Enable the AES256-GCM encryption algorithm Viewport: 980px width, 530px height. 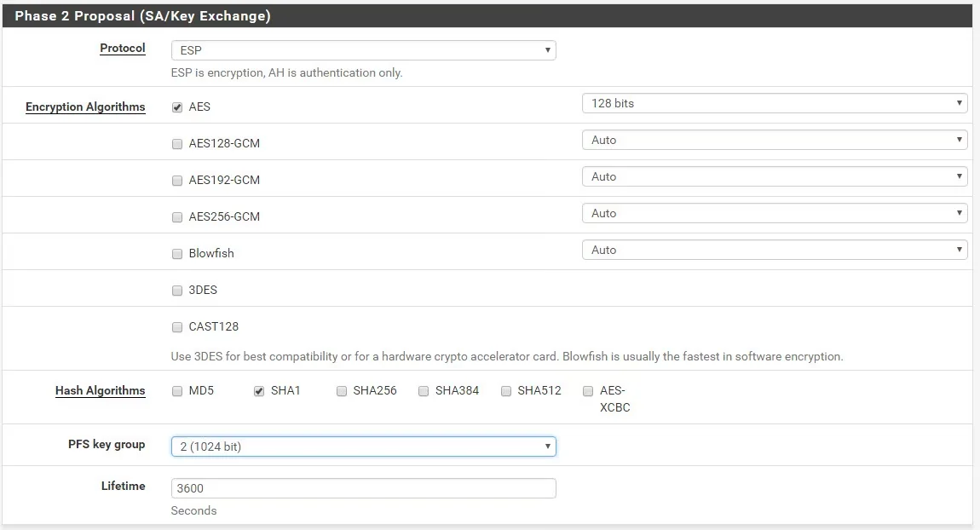177,216
